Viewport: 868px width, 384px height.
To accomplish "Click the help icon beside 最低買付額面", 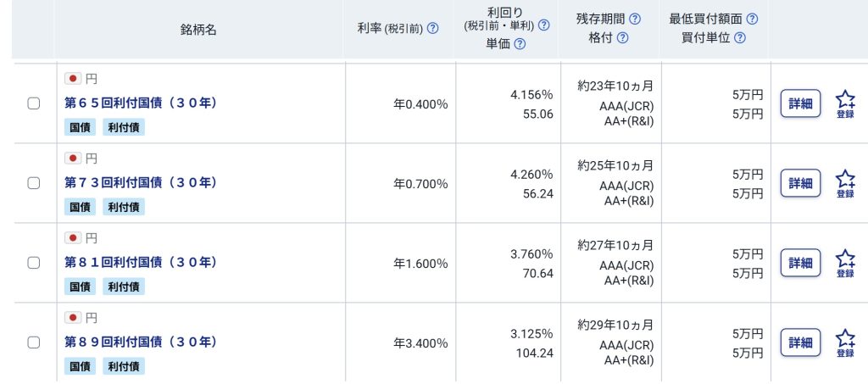I will click(752, 19).
